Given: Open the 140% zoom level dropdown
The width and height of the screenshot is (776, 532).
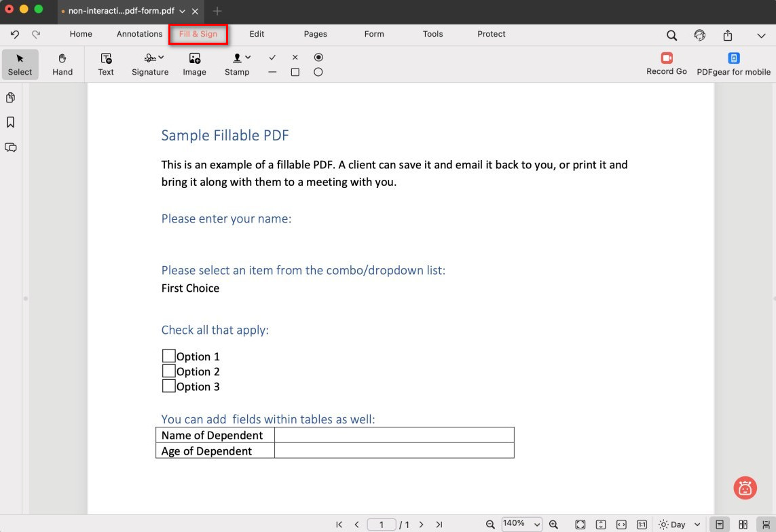Looking at the screenshot, I should point(521,524).
